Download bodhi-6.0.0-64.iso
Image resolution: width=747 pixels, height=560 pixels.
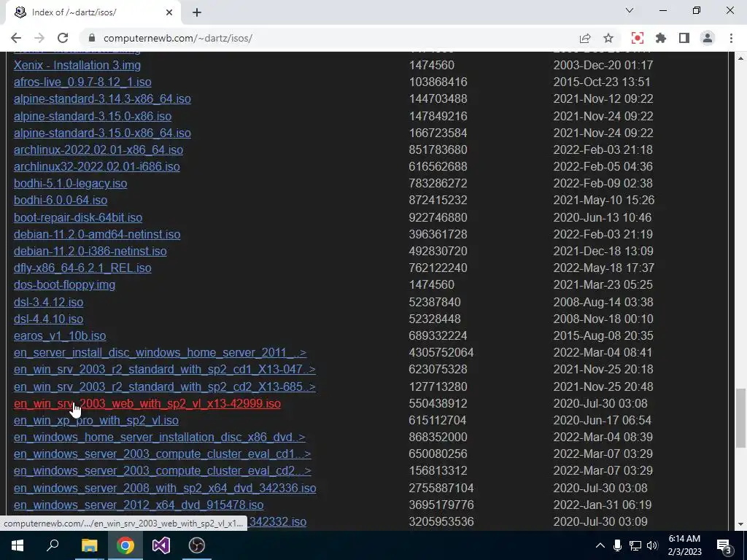[61, 201]
